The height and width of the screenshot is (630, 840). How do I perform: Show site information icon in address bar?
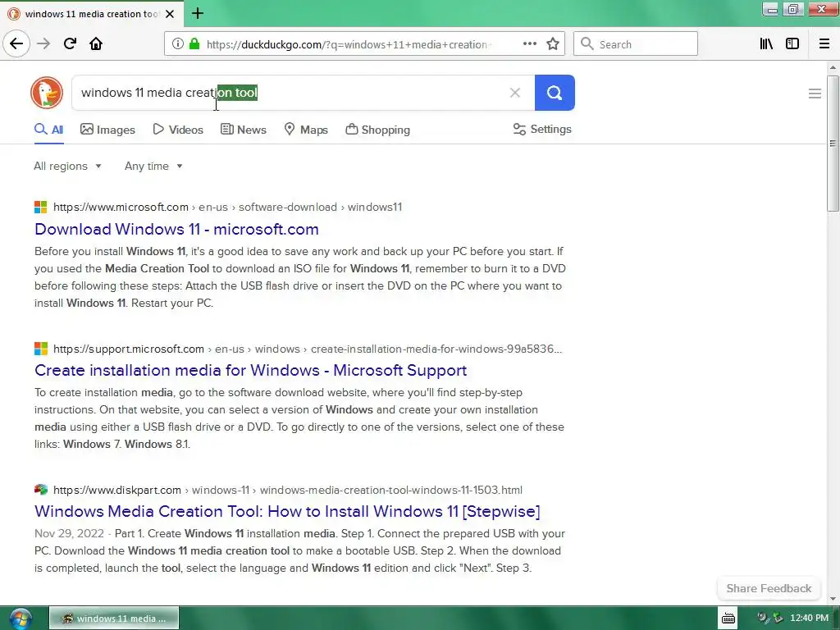(177, 44)
